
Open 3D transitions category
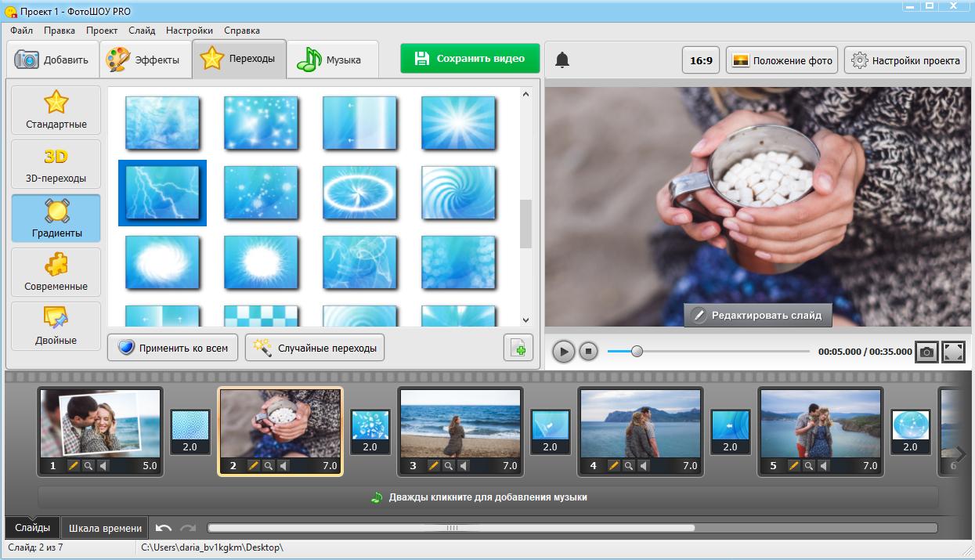(x=56, y=164)
